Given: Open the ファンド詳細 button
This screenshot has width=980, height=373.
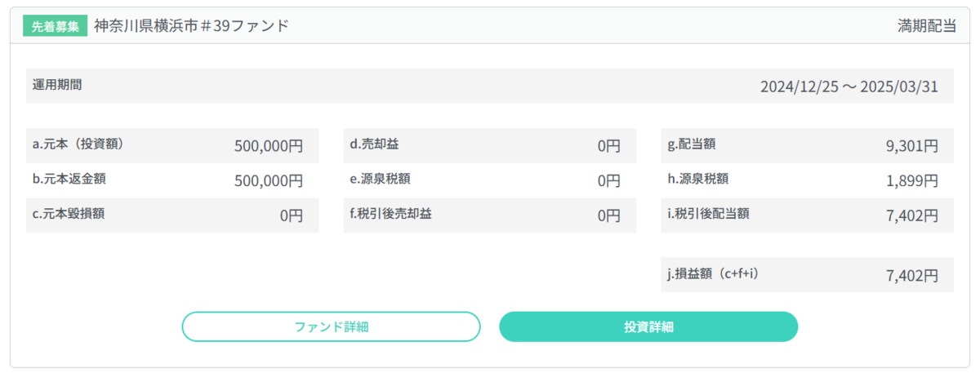Looking at the screenshot, I should click(331, 326).
